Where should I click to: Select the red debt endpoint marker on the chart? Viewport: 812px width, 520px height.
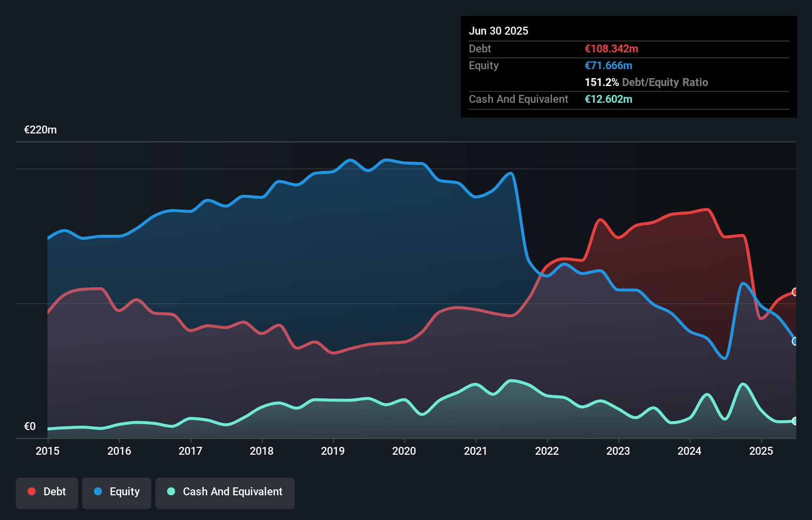coord(795,292)
